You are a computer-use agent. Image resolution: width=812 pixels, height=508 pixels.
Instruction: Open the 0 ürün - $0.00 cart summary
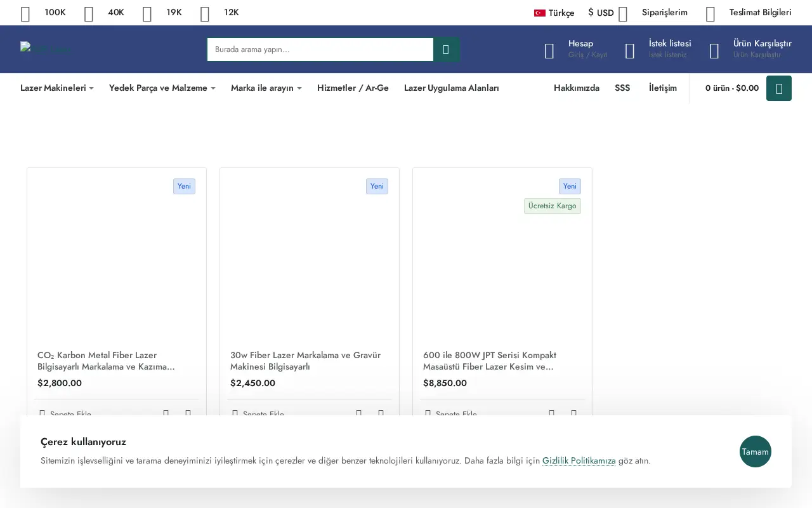(x=732, y=88)
